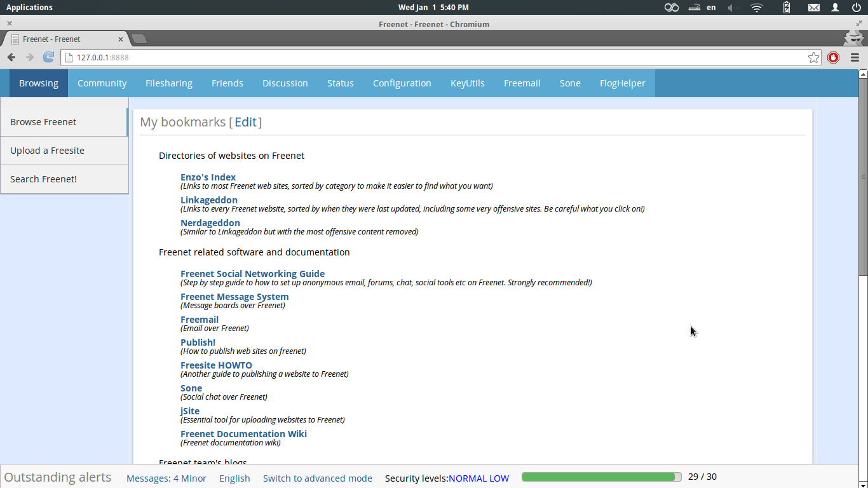Open the Sone bookmark link

click(x=191, y=388)
